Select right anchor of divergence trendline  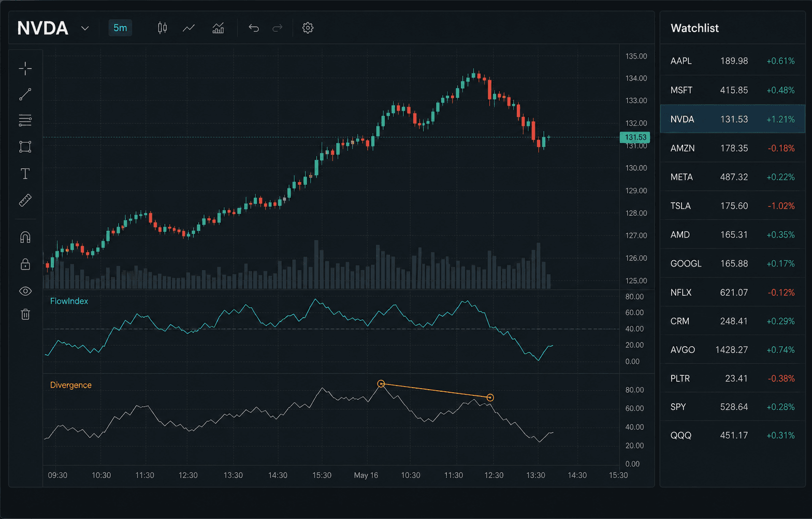click(490, 397)
